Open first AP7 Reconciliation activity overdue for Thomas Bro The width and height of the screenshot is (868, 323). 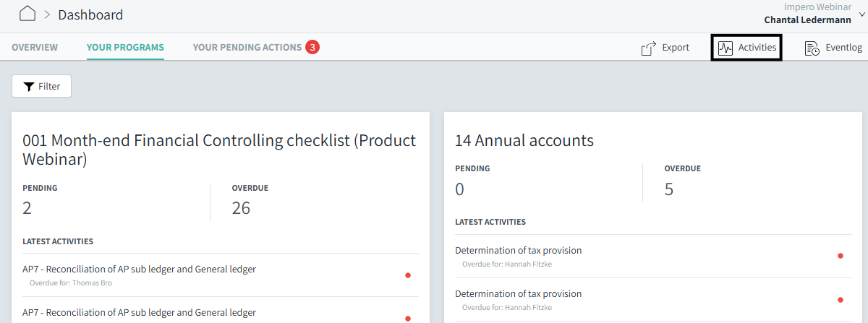point(139,270)
